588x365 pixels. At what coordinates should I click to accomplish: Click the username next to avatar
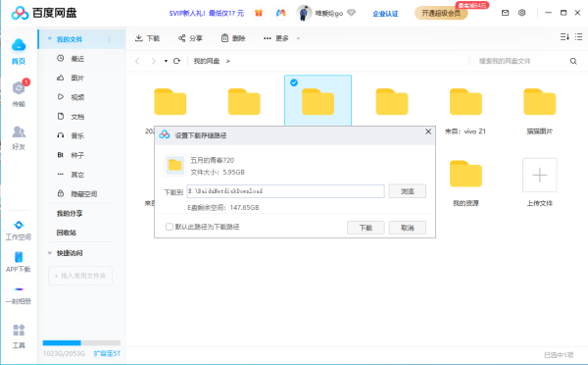[329, 13]
